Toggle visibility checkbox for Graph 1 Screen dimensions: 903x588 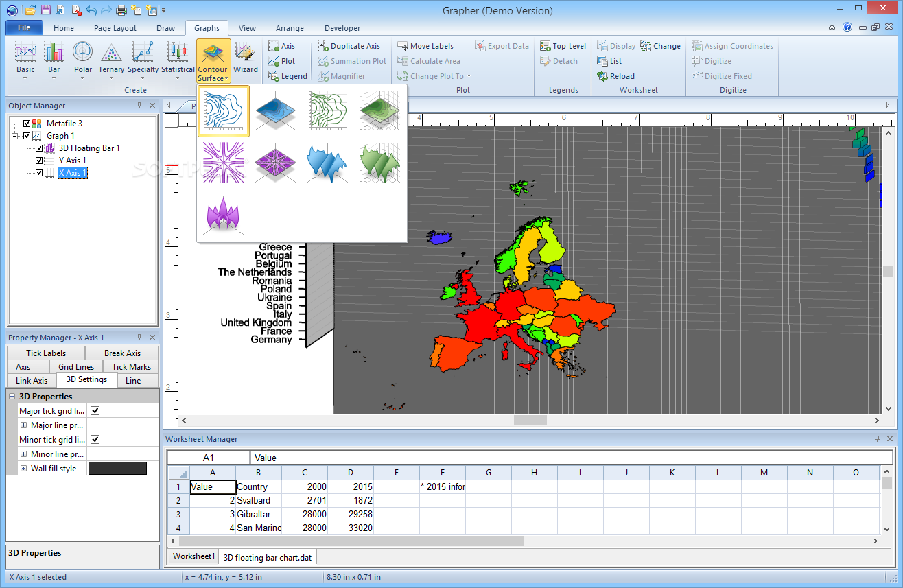[27, 136]
